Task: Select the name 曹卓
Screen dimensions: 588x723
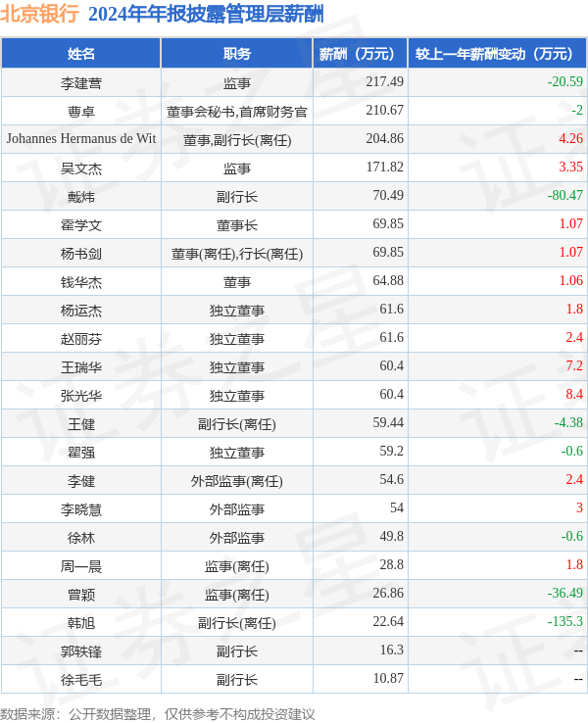Action: click(81, 112)
